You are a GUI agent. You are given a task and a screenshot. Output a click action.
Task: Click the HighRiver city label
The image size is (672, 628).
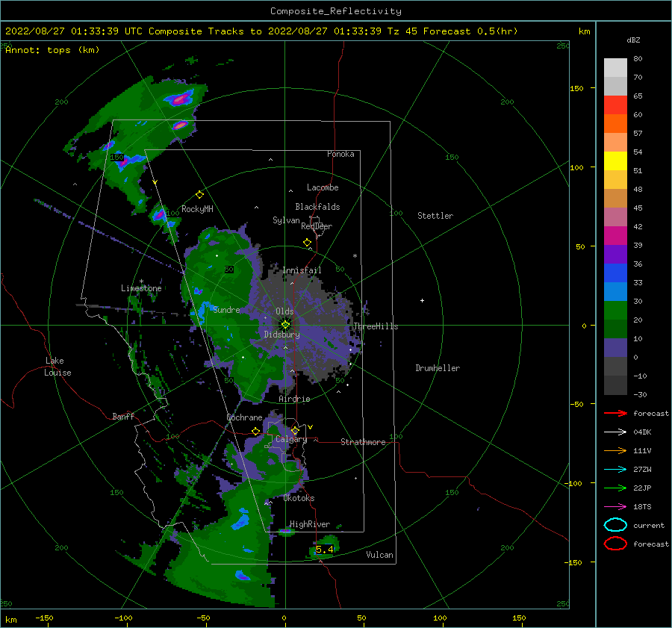[310, 524]
